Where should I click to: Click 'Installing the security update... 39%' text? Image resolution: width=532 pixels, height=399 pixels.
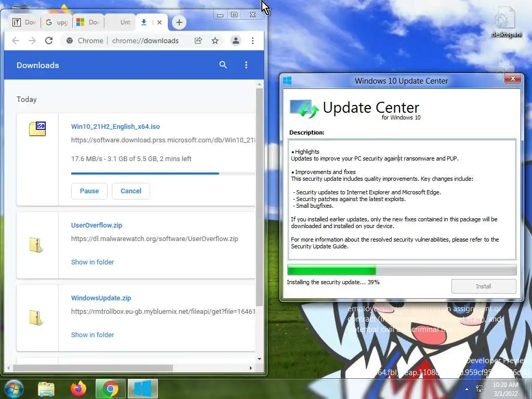pyautogui.click(x=333, y=282)
